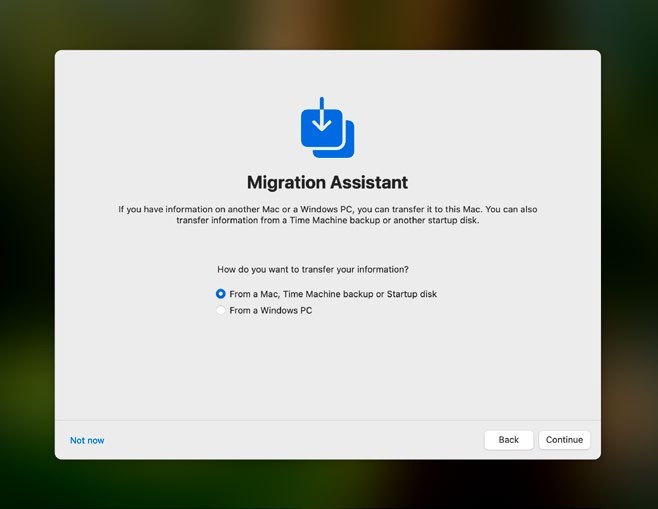The height and width of the screenshot is (509, 658).
Task: Click the Migration Assistant heading
Action: pos(327,183)
